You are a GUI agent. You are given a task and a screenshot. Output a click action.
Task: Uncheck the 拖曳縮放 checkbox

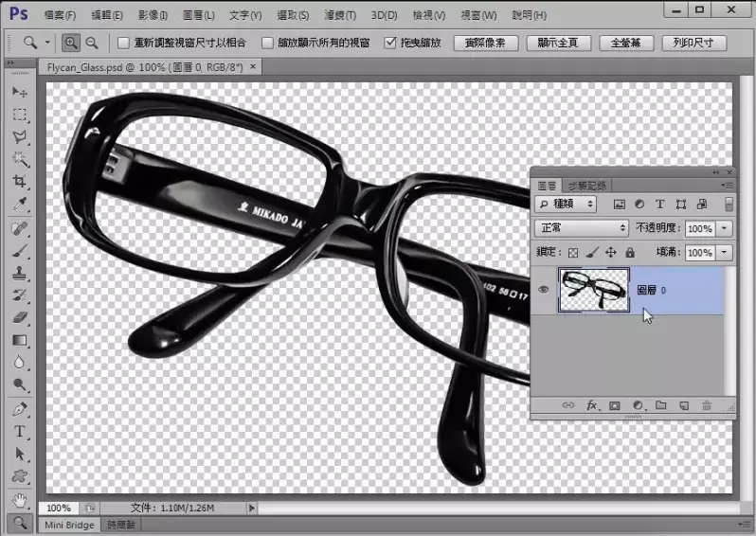(390, 44)
